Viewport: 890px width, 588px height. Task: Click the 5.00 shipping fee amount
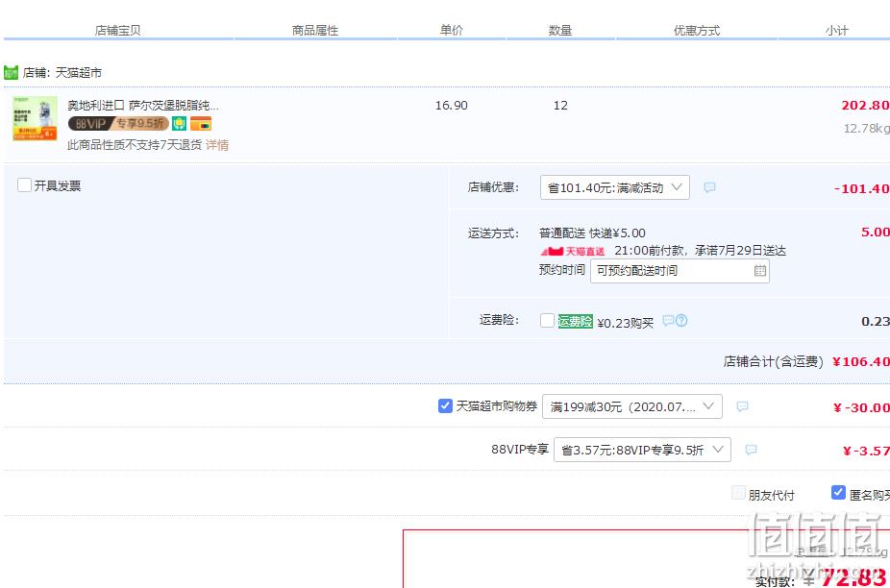pyautogui.click(x=876, y=232)
